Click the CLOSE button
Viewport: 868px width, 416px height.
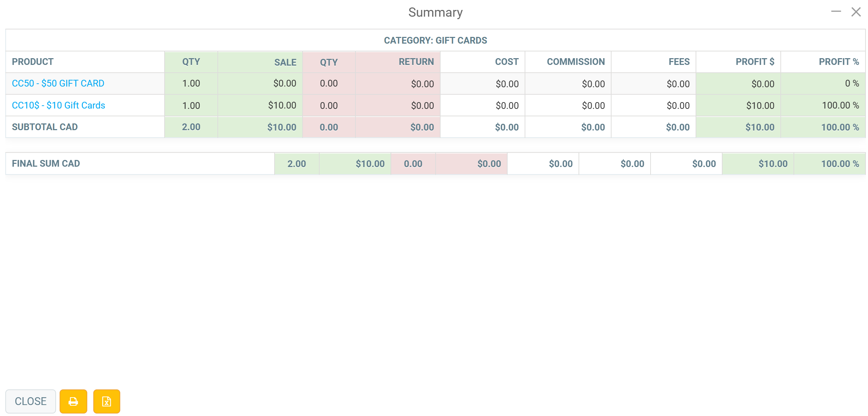pyautogui.click(x=31, y=401)
